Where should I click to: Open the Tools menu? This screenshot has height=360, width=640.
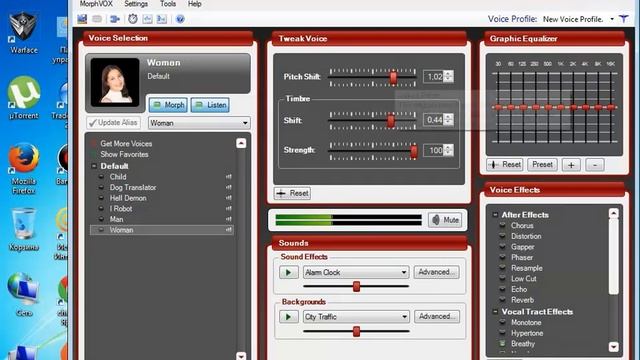[168, 4]
